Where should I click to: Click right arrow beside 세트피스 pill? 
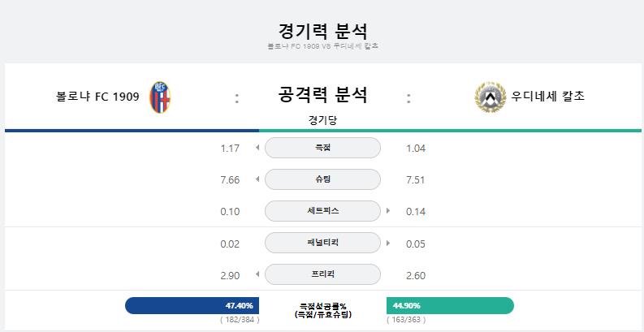pos(388,211)
